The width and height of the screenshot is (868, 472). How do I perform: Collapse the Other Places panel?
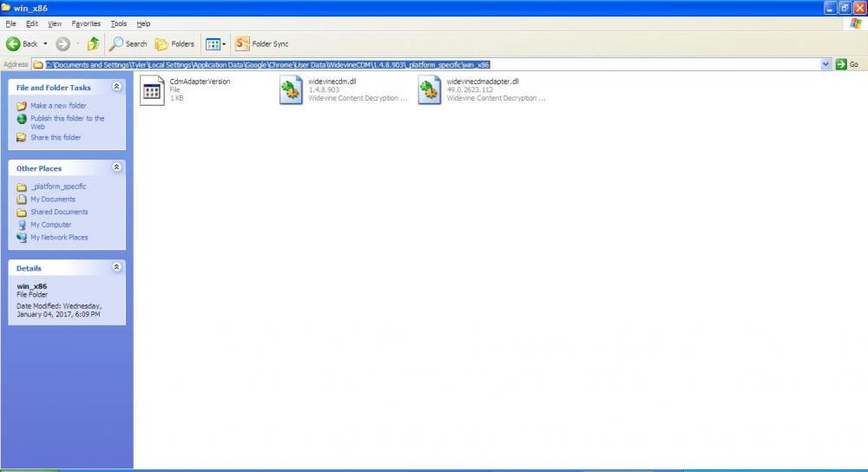coord(116,167)
